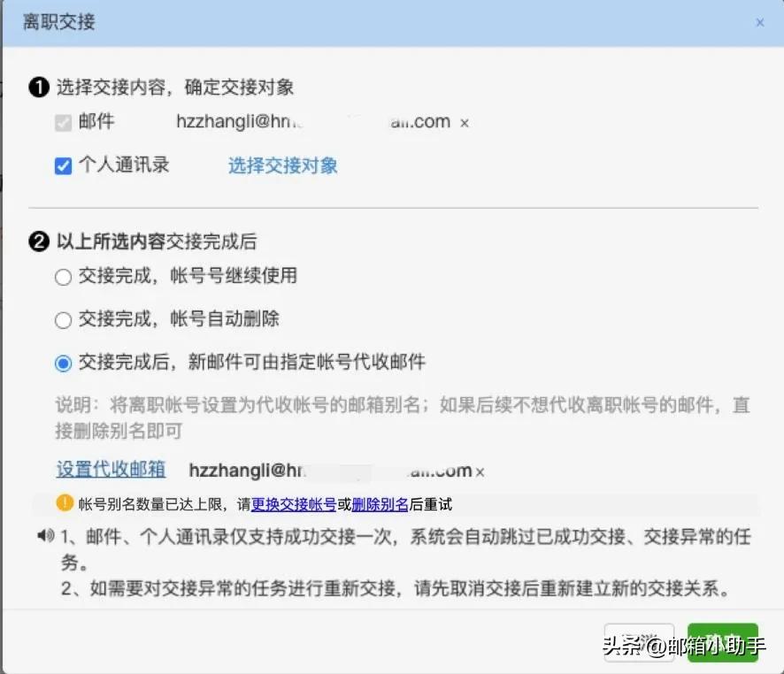Viewport: 784px width, 674px height.
Task: Toggle the 个人通讯录 checkbox
Action: coord(62,165)
